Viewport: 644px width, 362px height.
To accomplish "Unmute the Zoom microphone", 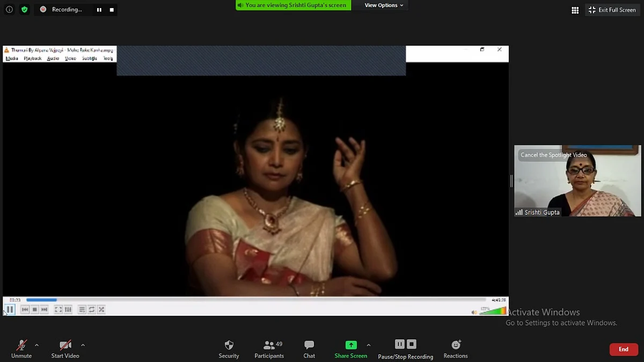I will tap(21, 349).
